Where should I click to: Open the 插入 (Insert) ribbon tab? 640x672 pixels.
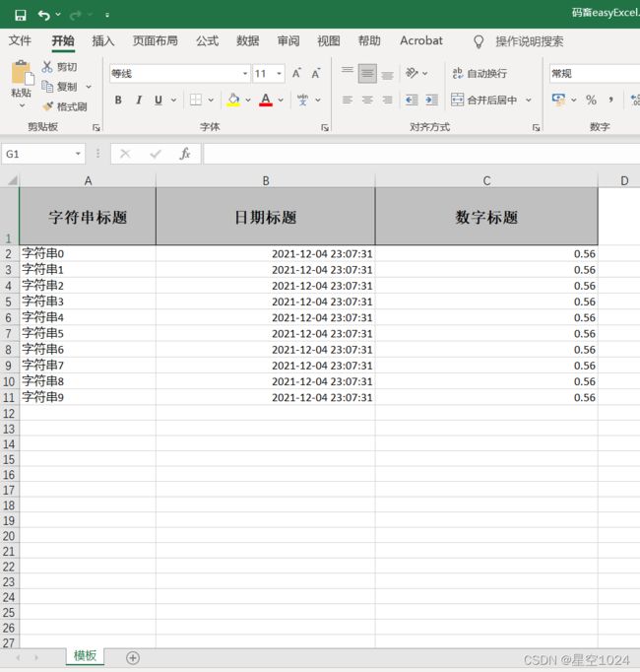(x=103, y=41)
